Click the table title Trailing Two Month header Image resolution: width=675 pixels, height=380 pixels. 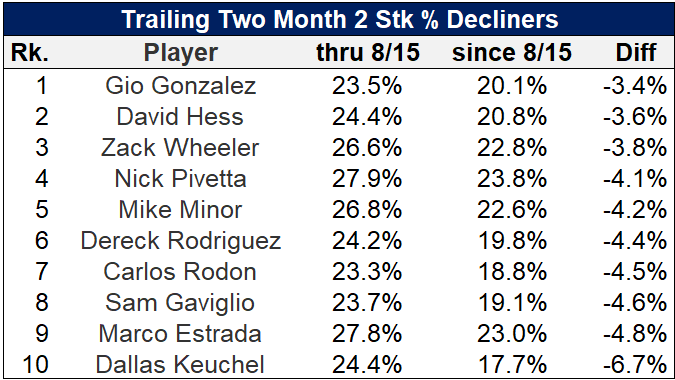click(x=340, y=20)
